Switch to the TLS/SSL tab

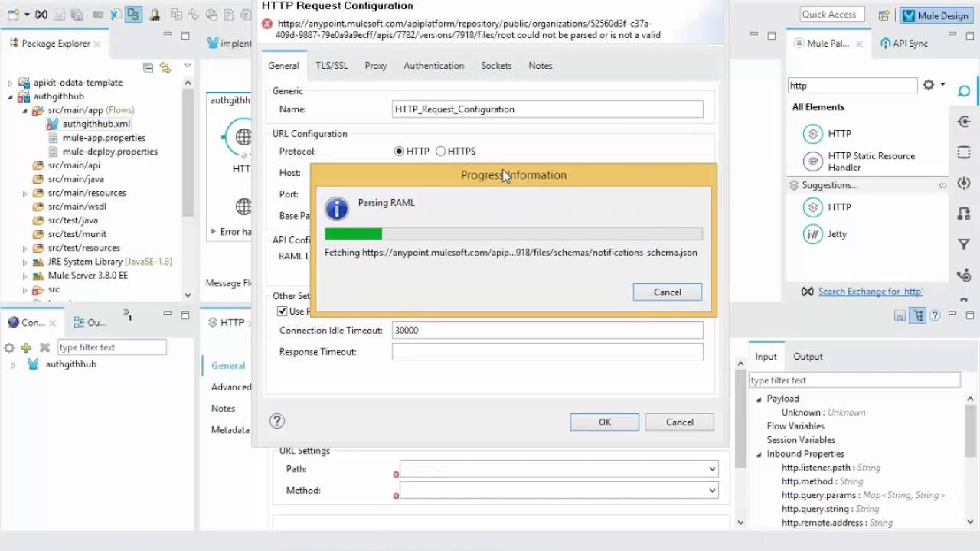point(332,66)
